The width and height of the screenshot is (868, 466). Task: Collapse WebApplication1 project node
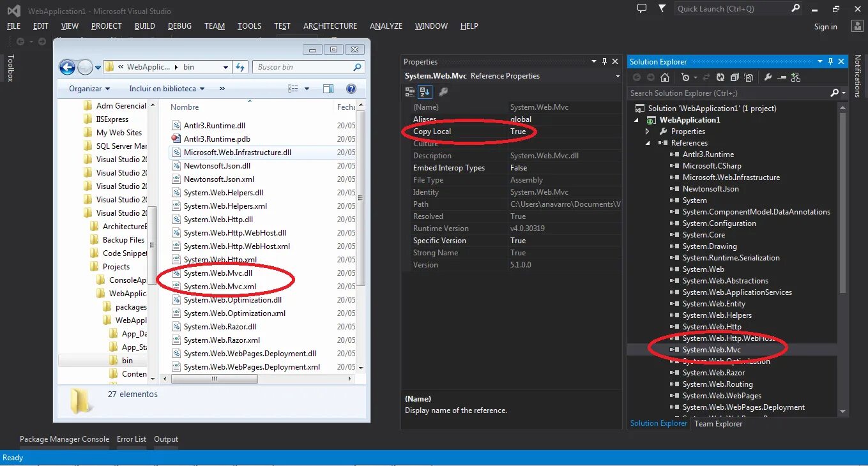tap(636, 120)
